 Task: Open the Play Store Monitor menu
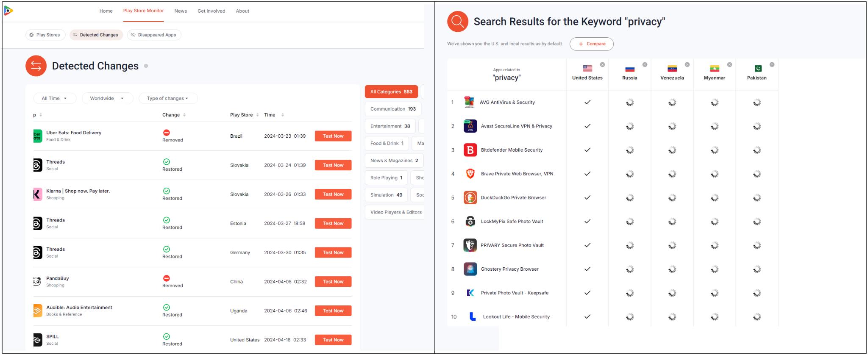143,11
